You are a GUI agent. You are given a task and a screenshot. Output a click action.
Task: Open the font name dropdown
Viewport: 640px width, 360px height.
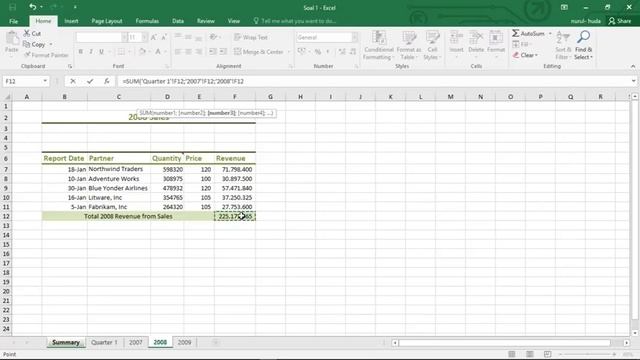coord(124,37)
